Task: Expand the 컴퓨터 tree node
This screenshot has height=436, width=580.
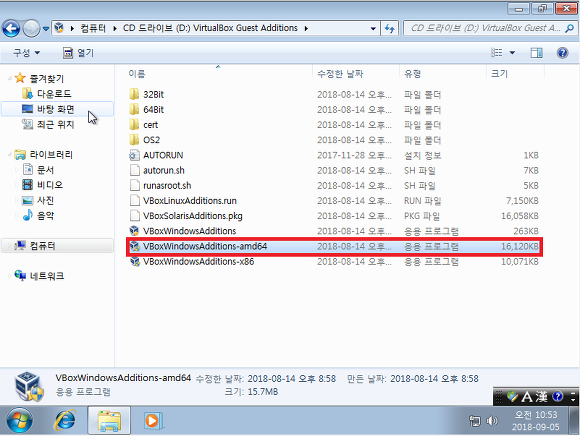Action: (x=9, y=246)
